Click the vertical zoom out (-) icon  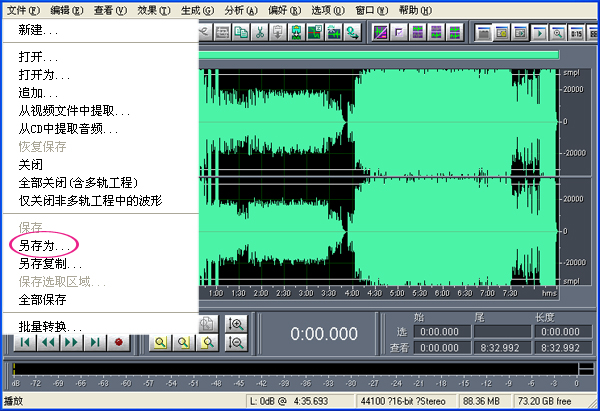pos(236,342)
